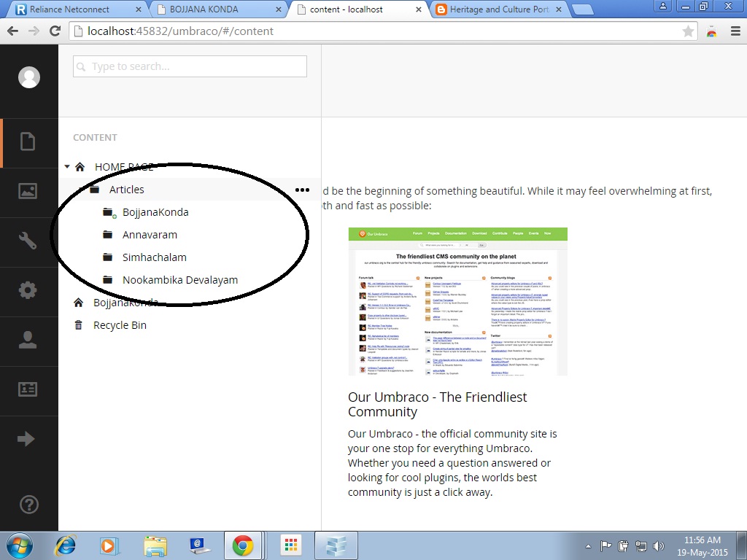The height and width of the screenshot is (560, 747).
Task: Open the Developer gear section
Action: click(28, 290)
